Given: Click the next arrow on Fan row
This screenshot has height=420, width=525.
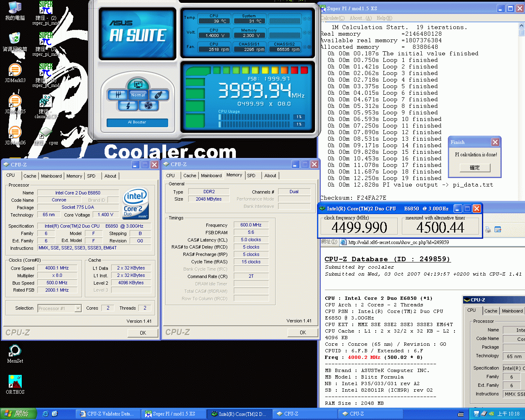Looking at the screenshot, I should tap(309, 47).
